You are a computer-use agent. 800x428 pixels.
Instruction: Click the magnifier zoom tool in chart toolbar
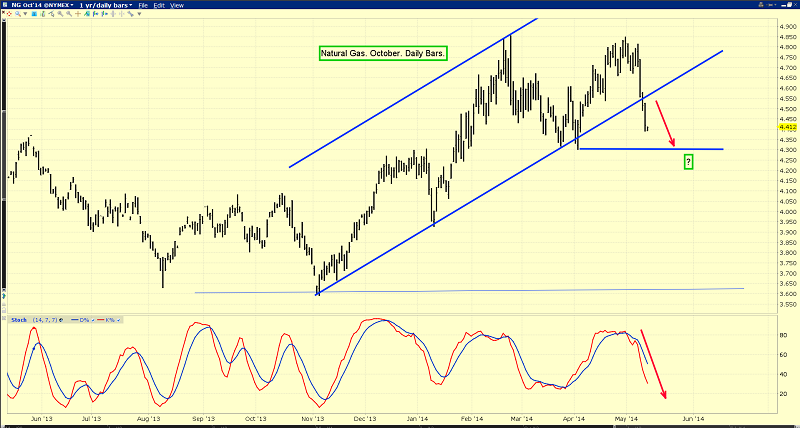pyautogui.click(x=17, y=14)
